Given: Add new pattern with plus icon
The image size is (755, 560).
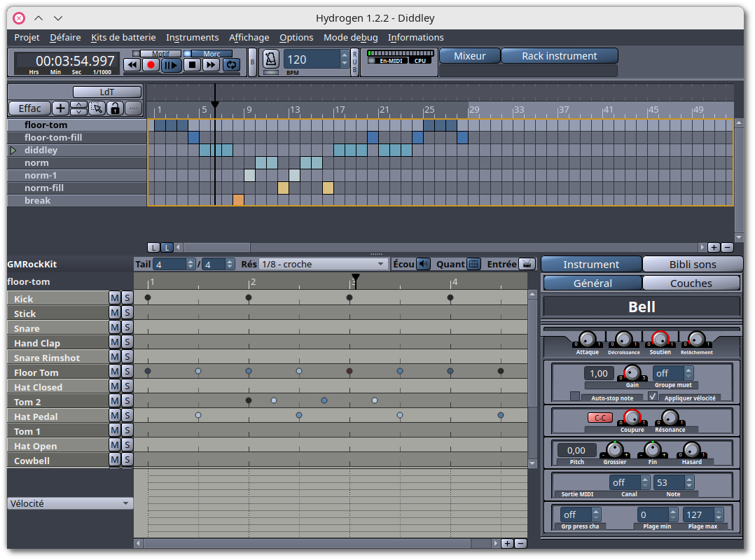Looking at the screenshot, I should (x=60, y=108).
